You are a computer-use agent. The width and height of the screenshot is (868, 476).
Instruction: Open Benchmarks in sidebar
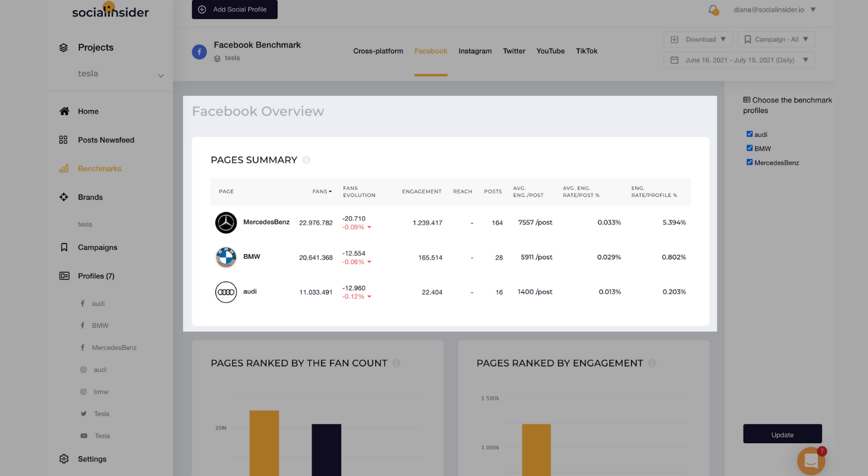coord(99,168)
